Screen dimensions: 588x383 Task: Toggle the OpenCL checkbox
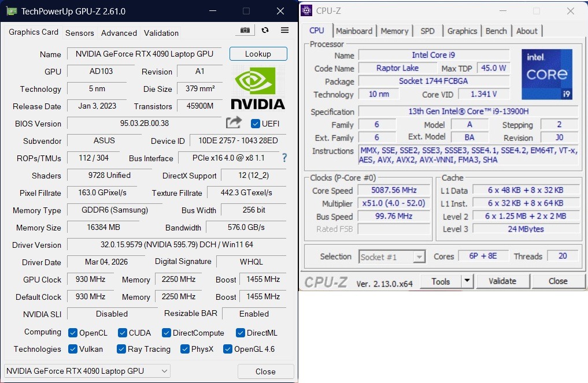tap(73, 333)
